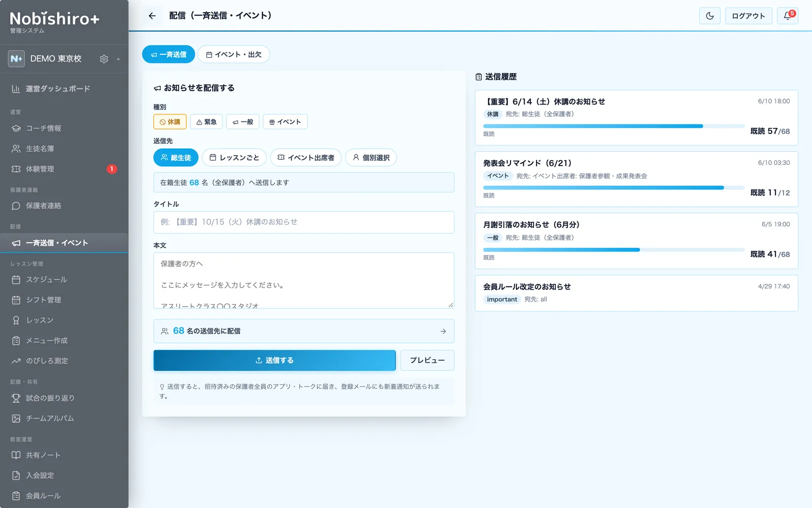The width and height of the screenshot is (812, 508).
Task: Select 一般 as the notice type
Action: (x=243, y=122)
